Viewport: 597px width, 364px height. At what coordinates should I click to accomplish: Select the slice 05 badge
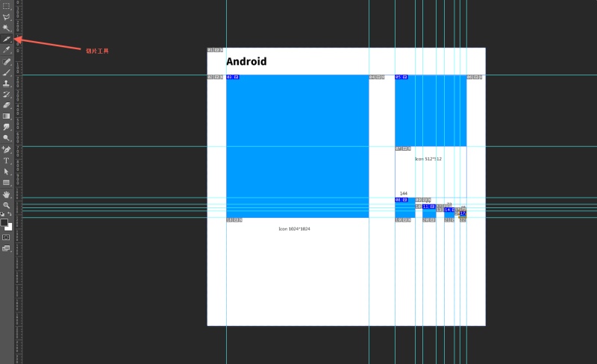401,77
